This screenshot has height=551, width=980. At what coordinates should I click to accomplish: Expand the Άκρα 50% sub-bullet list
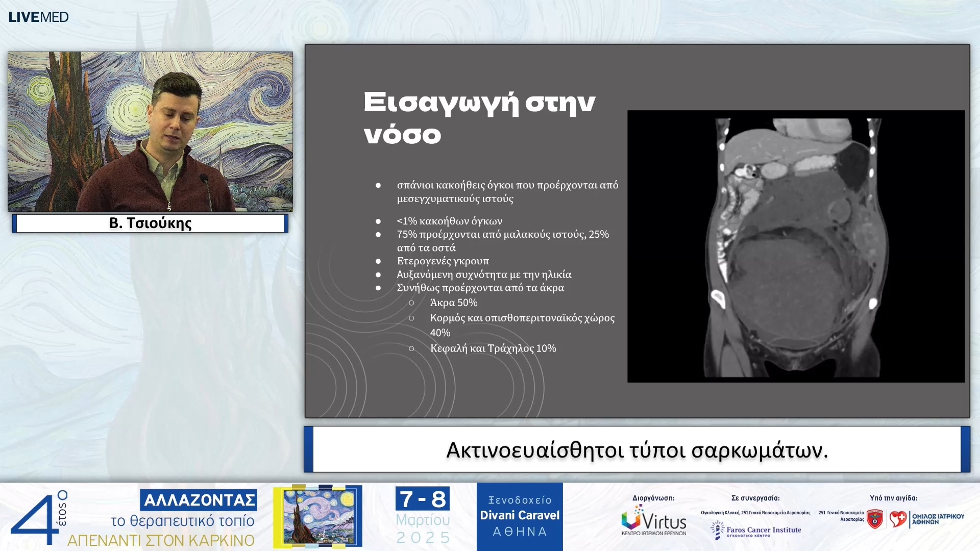[453, 302]
